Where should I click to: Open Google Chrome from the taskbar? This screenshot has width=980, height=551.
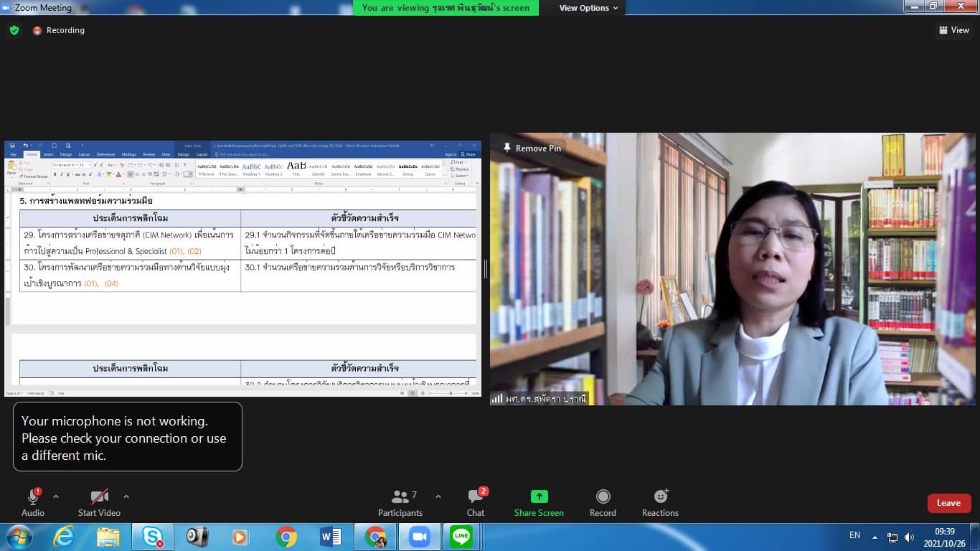[x=286, y=537]
